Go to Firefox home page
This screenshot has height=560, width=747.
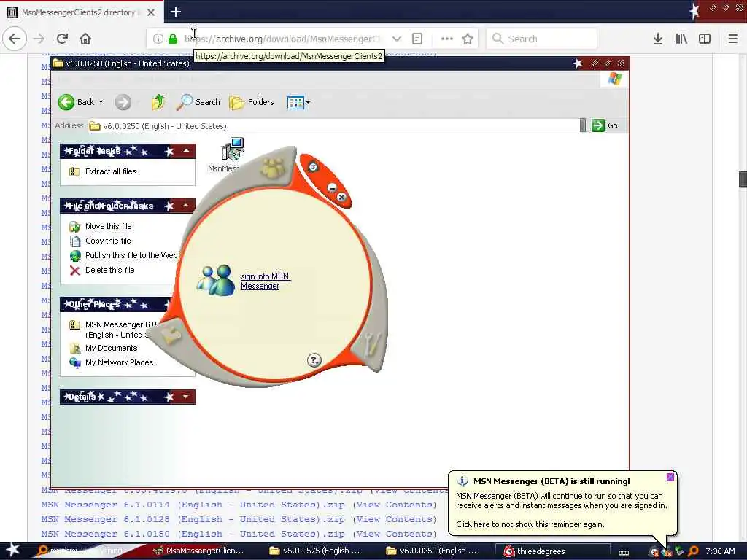tap(85, 39)
